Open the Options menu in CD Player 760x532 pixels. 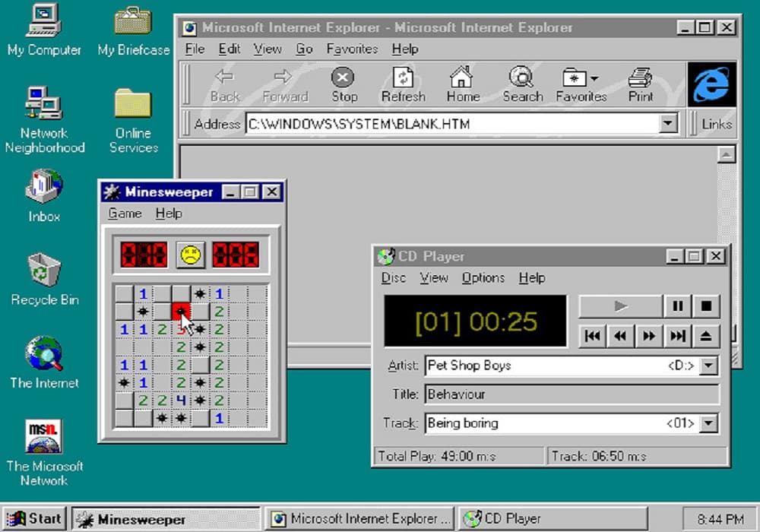point(483,277)
